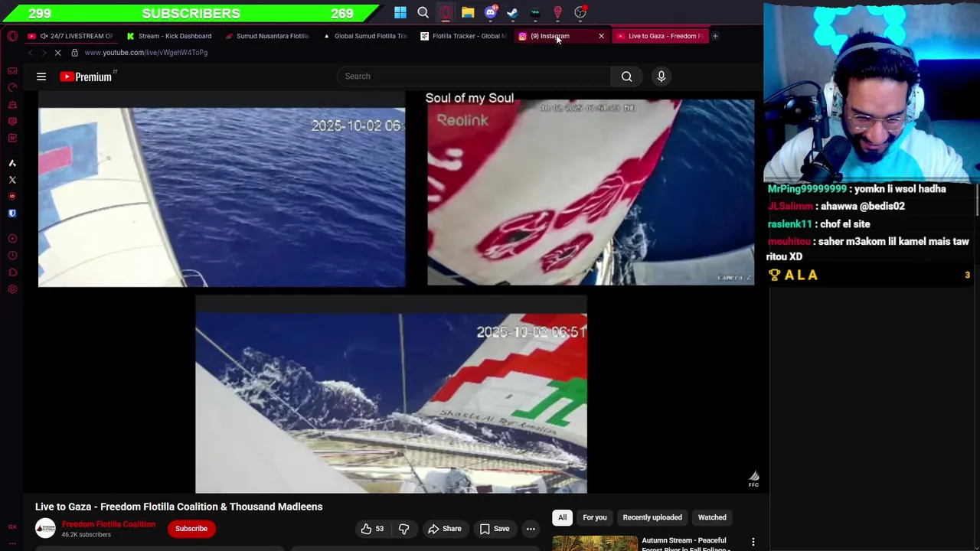Open Steam from taskbar
The height and width of the screenshot is (551, 980).
click(513, 12)
